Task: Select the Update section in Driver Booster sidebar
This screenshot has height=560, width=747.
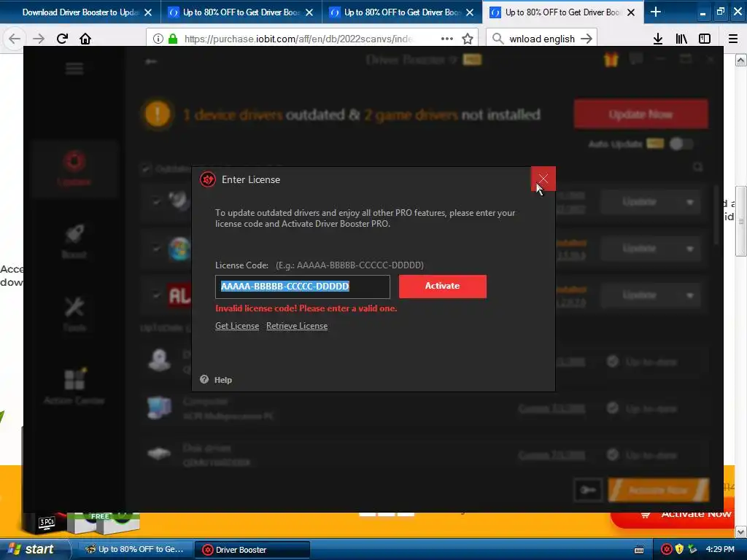Action: point(74,168)
